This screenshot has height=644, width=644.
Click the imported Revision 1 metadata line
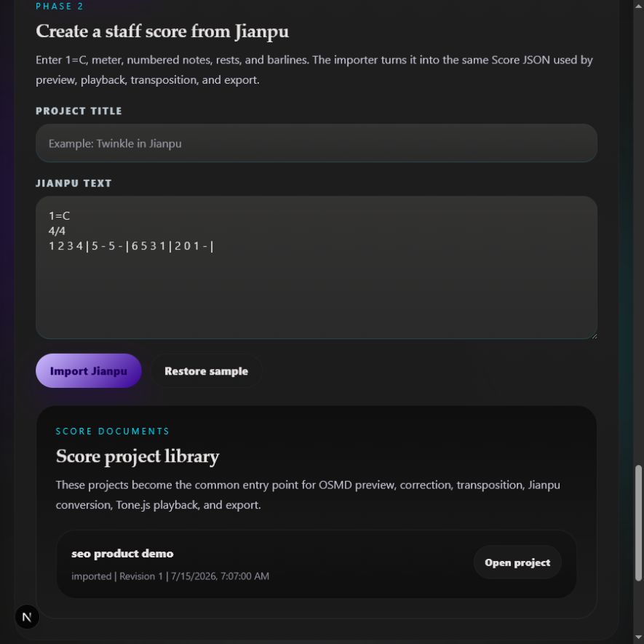point(170,576)
